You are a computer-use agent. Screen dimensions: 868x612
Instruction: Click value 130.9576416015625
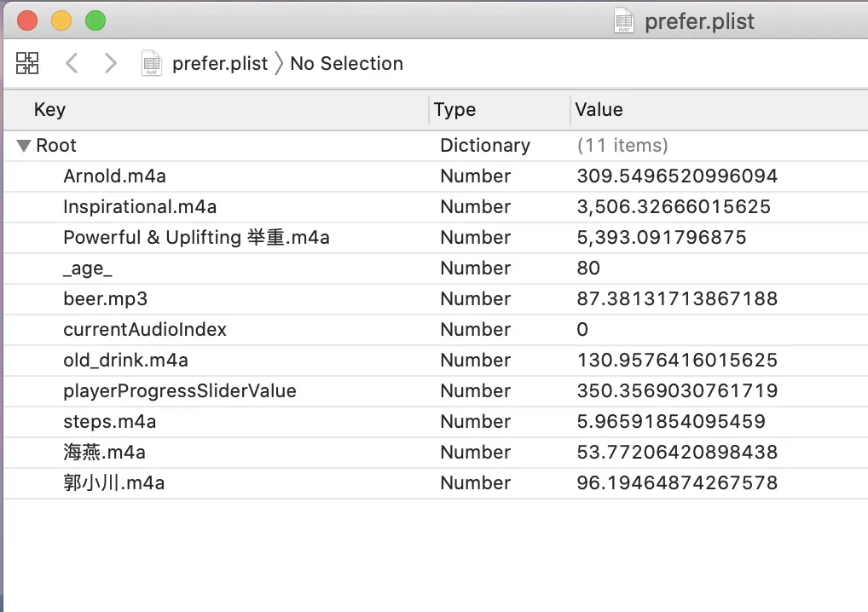coord(677,361)
